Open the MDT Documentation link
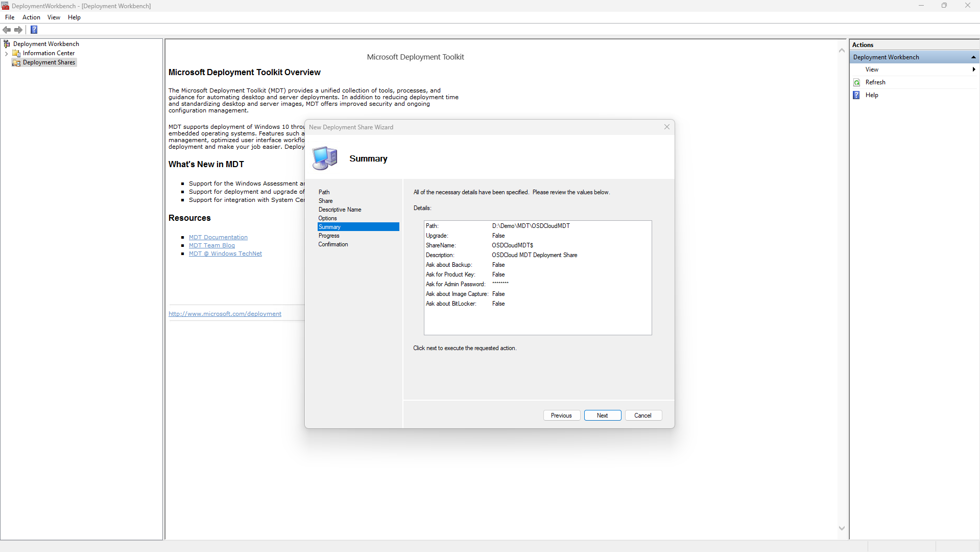The width and height of the screenshot is (980, 552). (x=218, y=237)
